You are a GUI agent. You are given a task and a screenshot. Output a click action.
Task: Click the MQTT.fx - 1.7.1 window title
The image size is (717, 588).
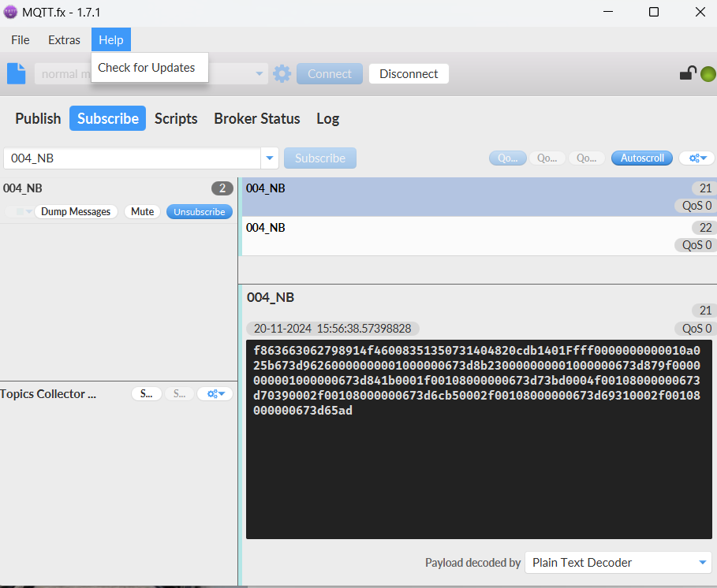pos(62,13)
